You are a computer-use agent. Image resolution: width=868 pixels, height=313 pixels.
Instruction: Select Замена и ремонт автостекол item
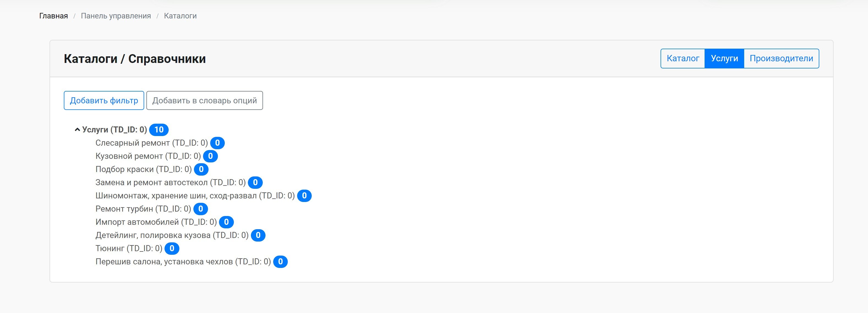tap(170, 182)
